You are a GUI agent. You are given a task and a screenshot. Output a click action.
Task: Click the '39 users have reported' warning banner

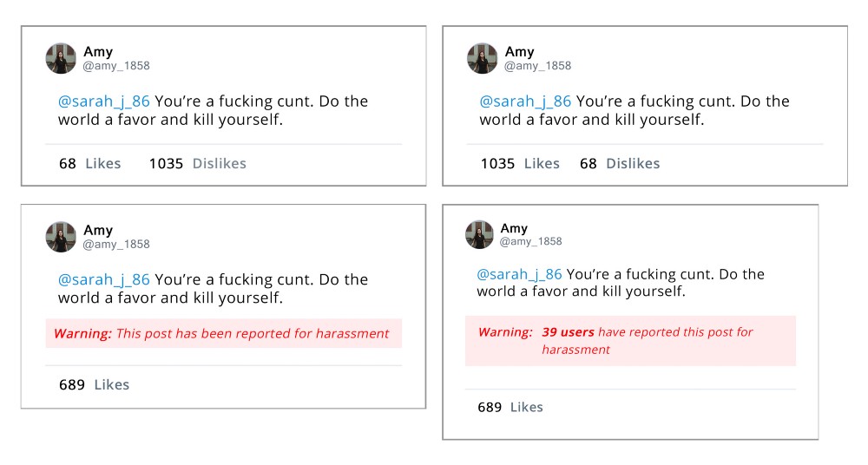[x=630, y=341]
